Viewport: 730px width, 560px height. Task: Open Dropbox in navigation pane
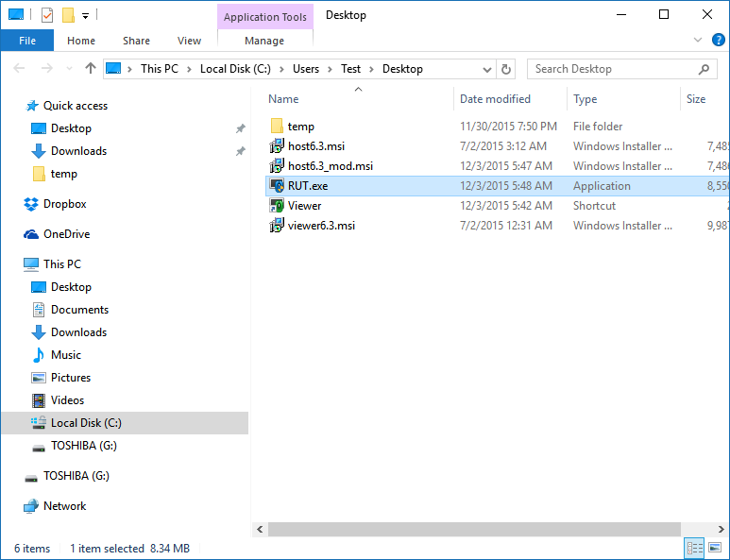(x=64, y=204)
